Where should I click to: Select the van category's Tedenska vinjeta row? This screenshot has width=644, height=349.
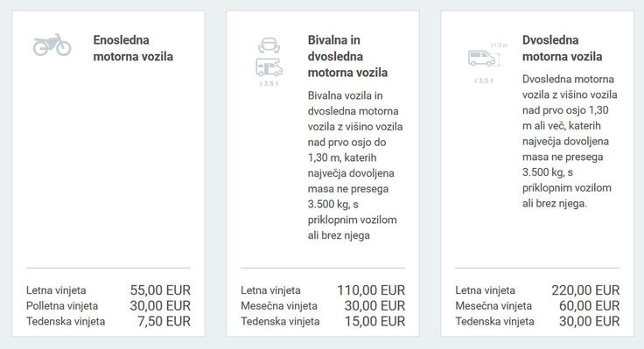pyautogui.click(x=537, y=322)
